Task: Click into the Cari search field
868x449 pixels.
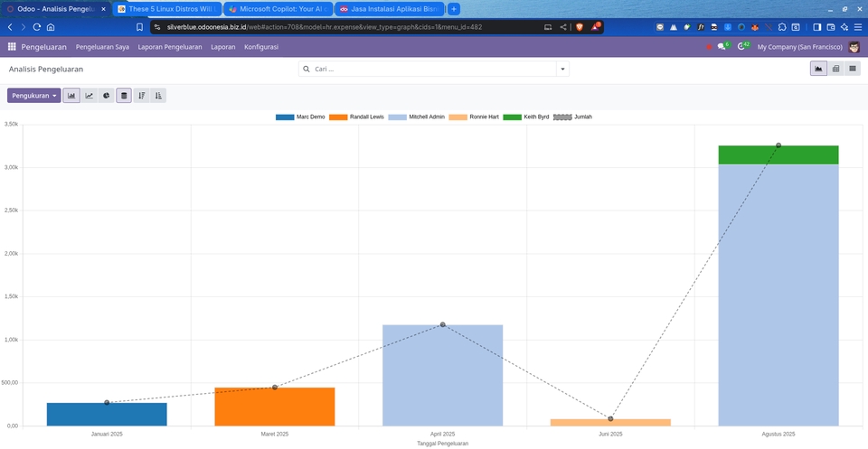Action: [x=432, y=69]
